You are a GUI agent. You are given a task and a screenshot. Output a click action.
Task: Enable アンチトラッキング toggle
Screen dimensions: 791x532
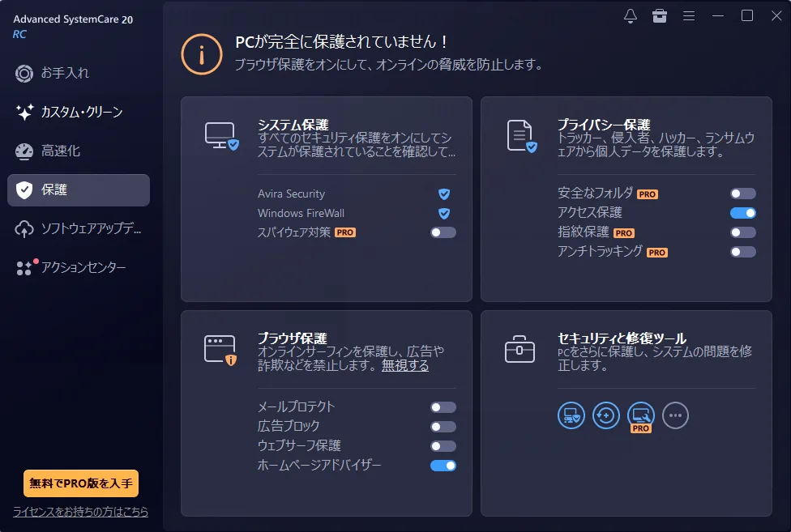click(x=743, y=252)
